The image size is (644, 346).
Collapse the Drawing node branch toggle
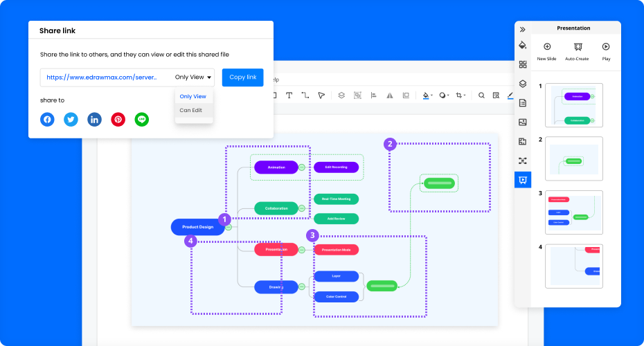click(x=302, y=286)
